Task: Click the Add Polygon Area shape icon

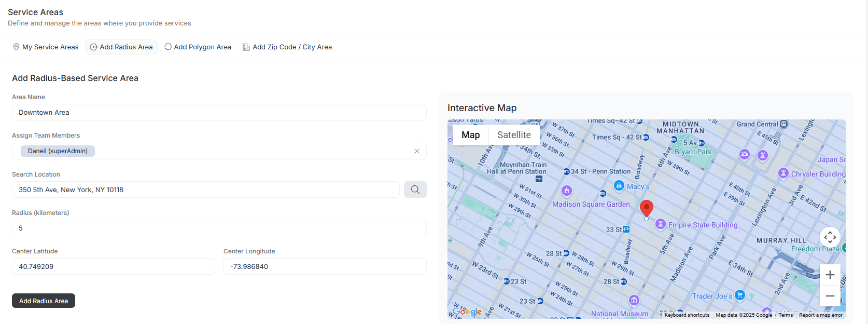Action: coord(168,47)
